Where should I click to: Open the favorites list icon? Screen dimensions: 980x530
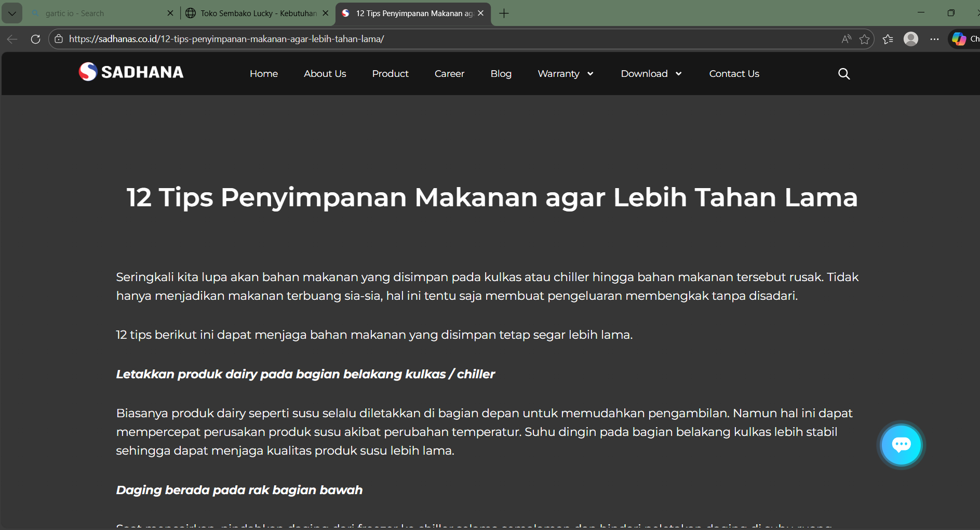click(x=888, y=38)
